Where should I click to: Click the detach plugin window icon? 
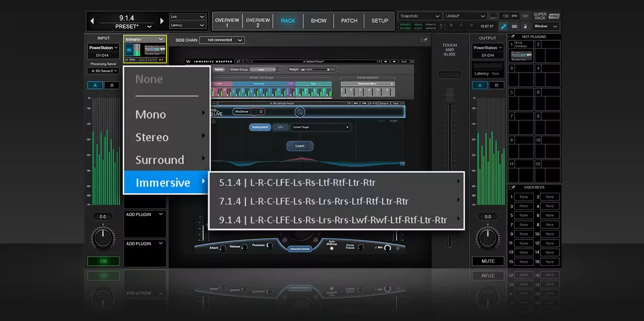[x=424, y=40]
